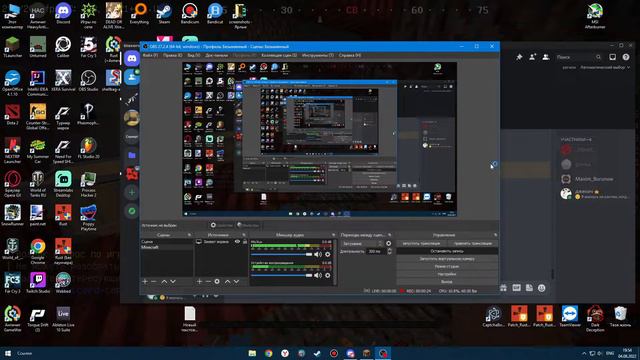
Task: Toggle eye visibility of screen capture source
Action: 237,242
